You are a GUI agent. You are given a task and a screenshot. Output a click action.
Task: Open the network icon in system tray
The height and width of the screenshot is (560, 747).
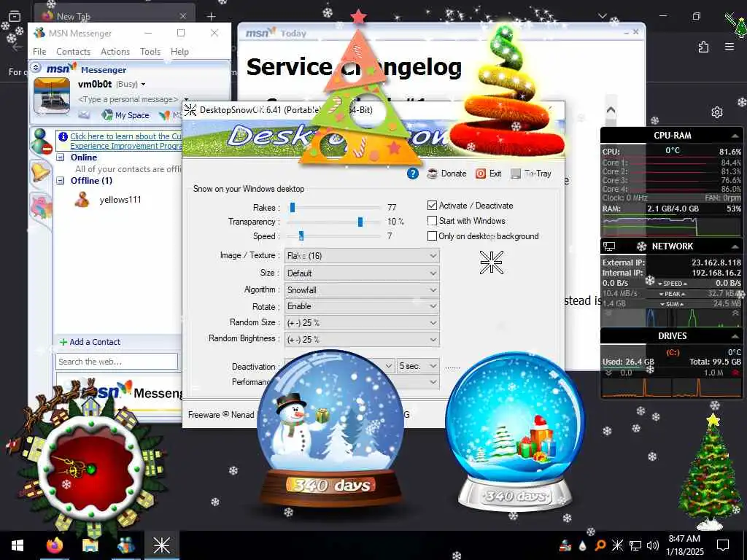[x=635, y=545]
